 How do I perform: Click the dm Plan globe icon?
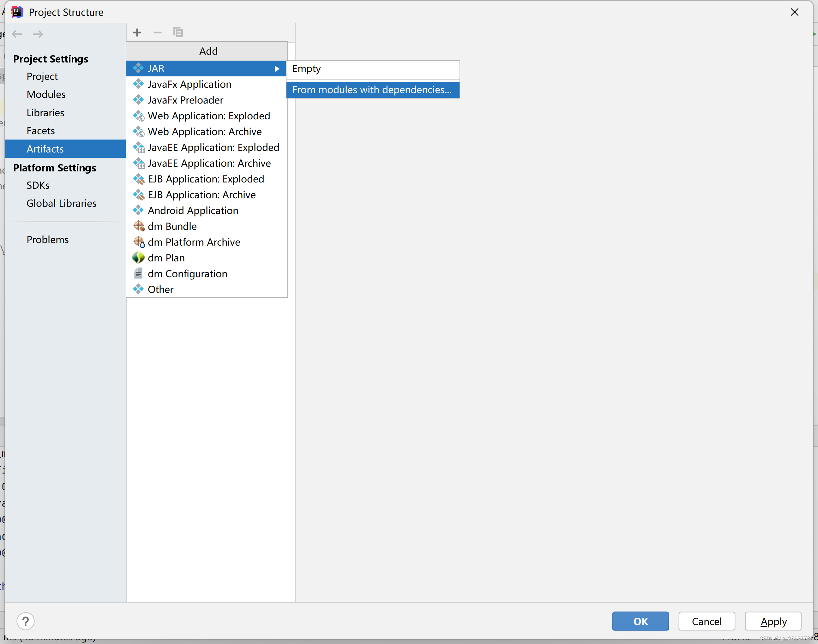tap(138, 258)
